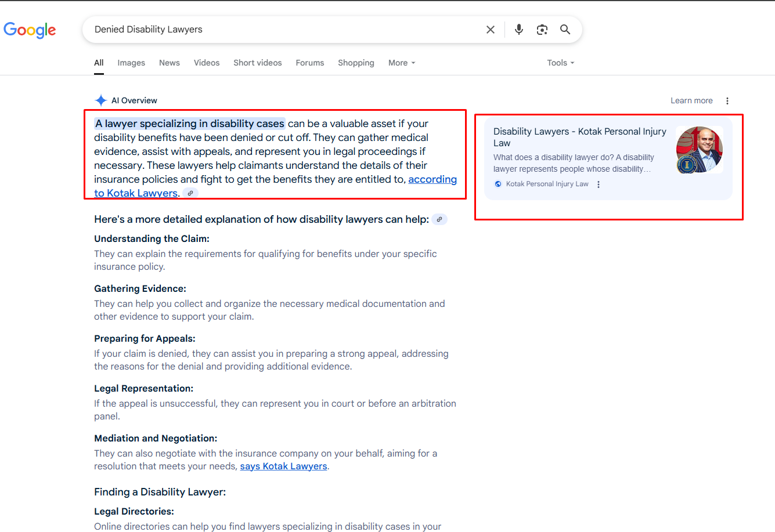Open the 'according to Kotak Lawyers' link
Viewport: 775px width, 532px height.
pyautogui.click(x=432, y=180)
